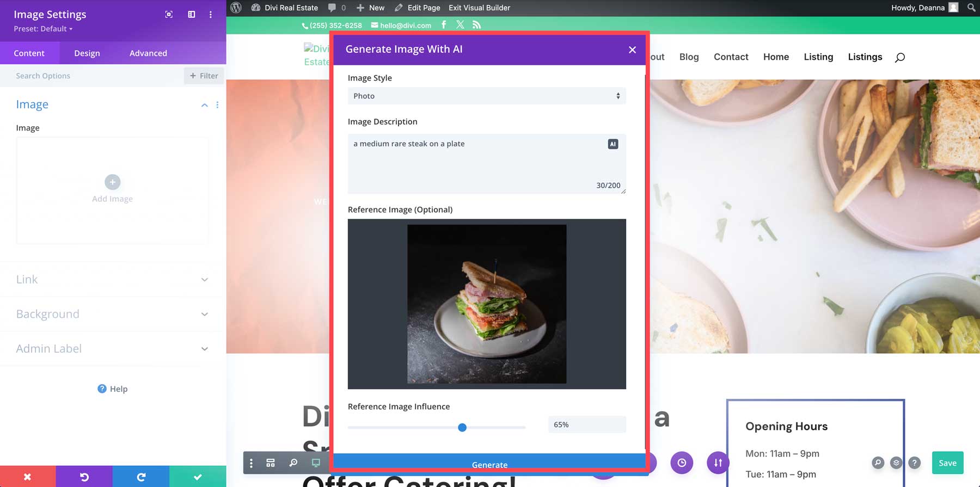Click the purple history clock button
Viewport: 980px width, 487px height.
tap(682, 463)
